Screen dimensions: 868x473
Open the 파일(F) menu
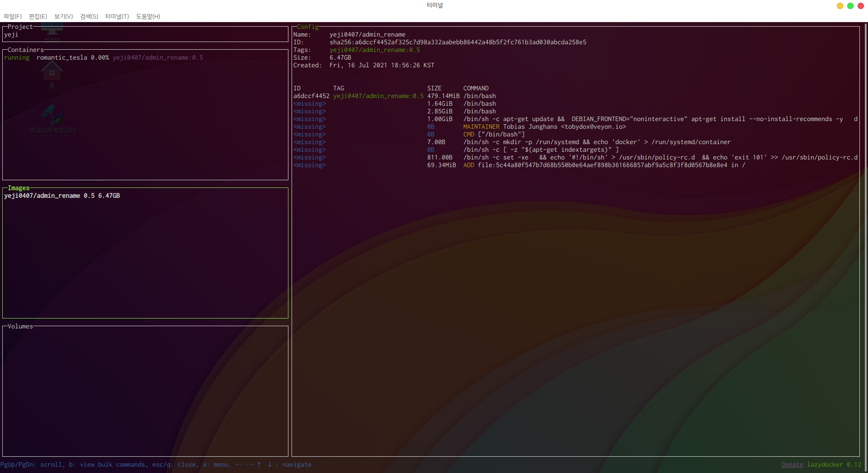click(x=13, y=16)
